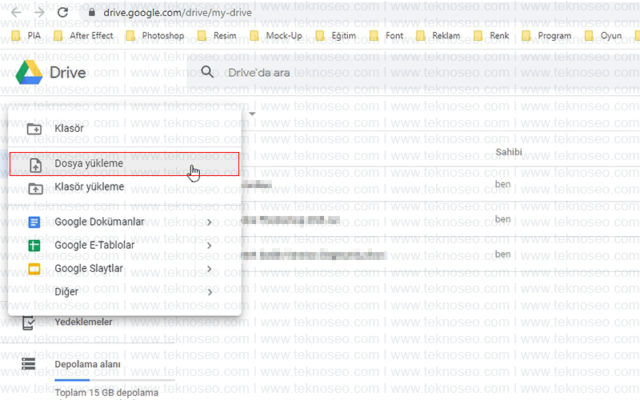
Task: Reload the page with refresh icon
Action: (x=62, y=12)
